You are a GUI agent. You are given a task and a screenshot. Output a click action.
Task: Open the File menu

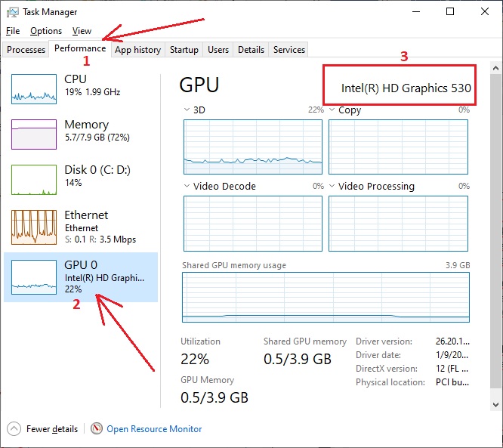tap(13, 31)
